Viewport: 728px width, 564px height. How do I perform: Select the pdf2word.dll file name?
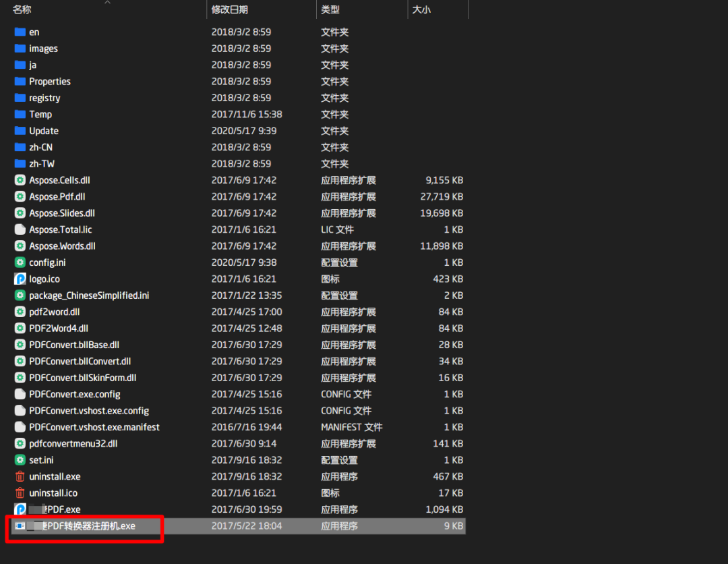pyautogui.click(x=55, y=312)
